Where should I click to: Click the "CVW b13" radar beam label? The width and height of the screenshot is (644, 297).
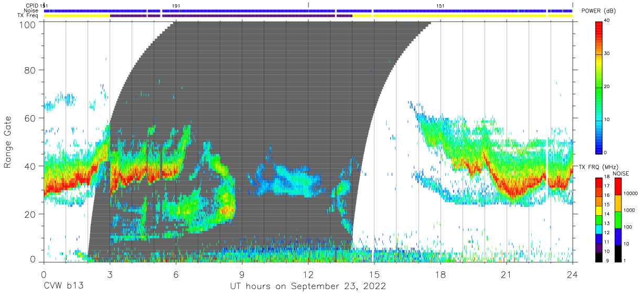62,286
